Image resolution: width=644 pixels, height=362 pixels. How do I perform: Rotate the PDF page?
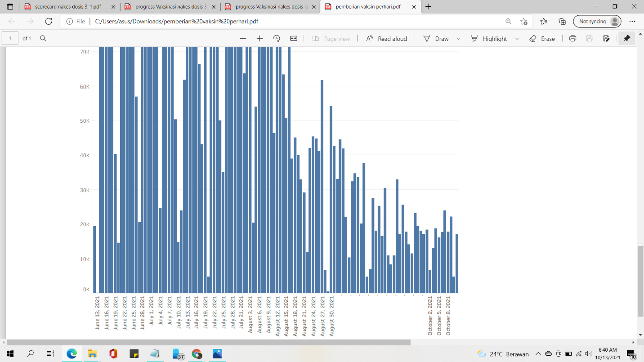click(277, 39)
